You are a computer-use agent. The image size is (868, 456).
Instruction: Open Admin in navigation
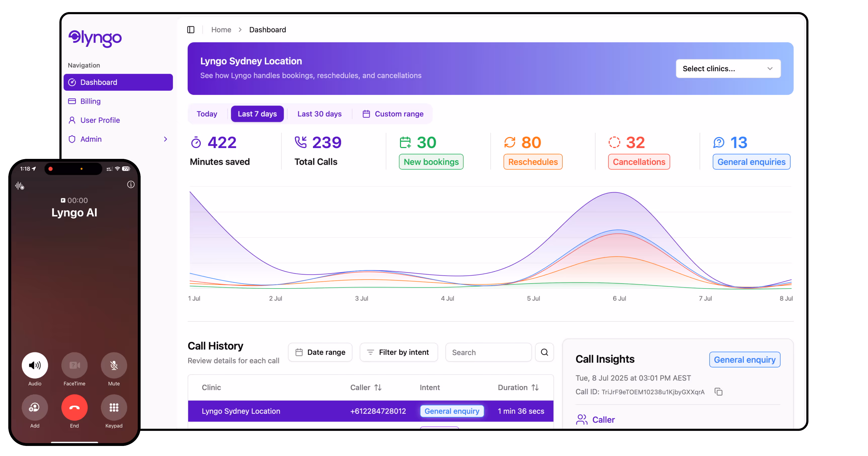click(x=118, y=139)
